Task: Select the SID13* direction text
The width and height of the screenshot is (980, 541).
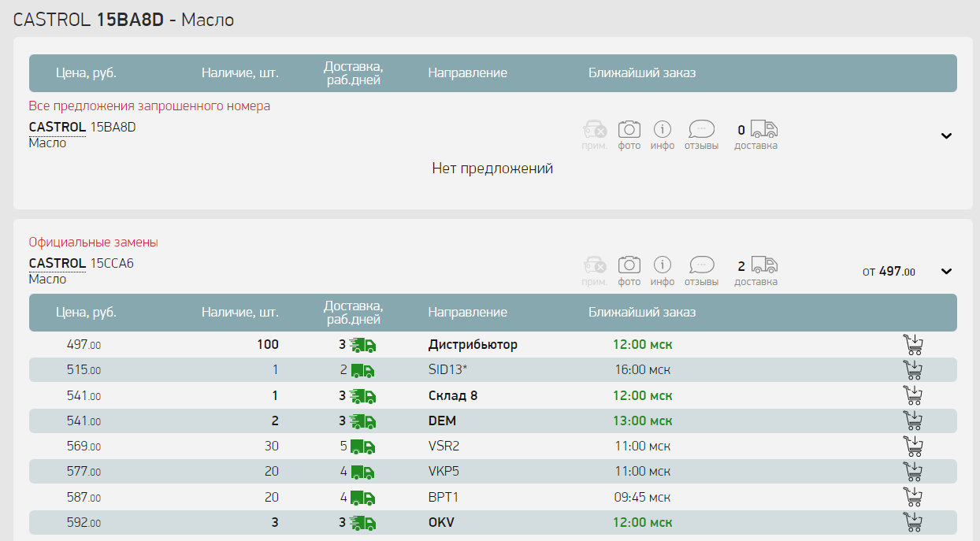Action: pos(448,370)
